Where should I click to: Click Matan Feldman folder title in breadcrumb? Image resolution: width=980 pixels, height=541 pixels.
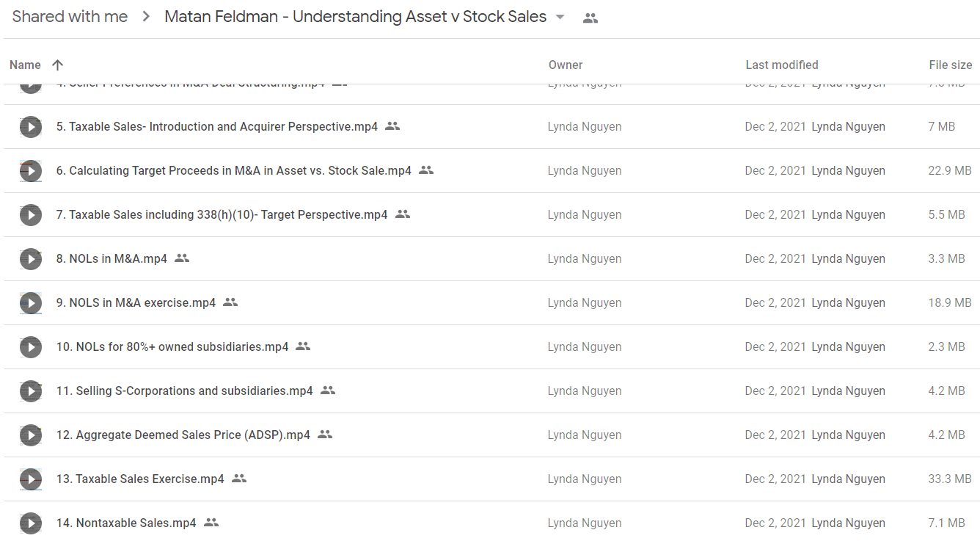(356, 17)
